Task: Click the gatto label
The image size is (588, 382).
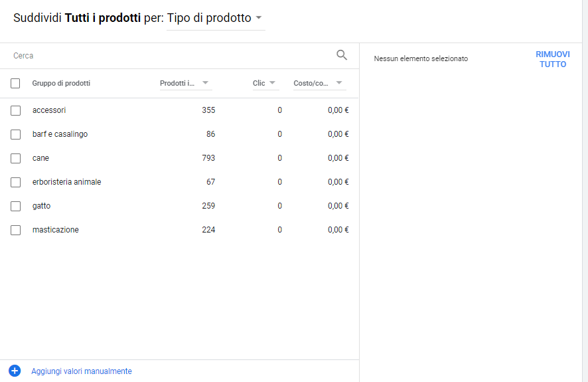Action: [41, 206]
